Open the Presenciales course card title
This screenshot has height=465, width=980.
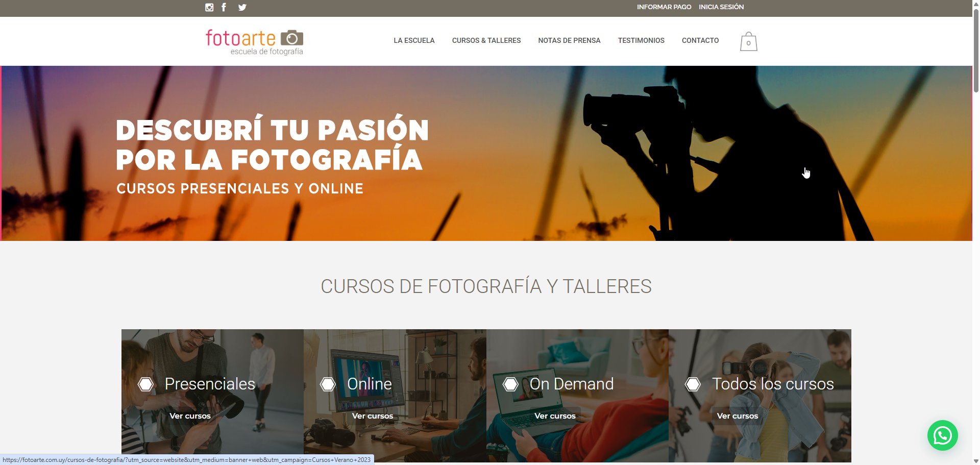click(x=210, y=384)
